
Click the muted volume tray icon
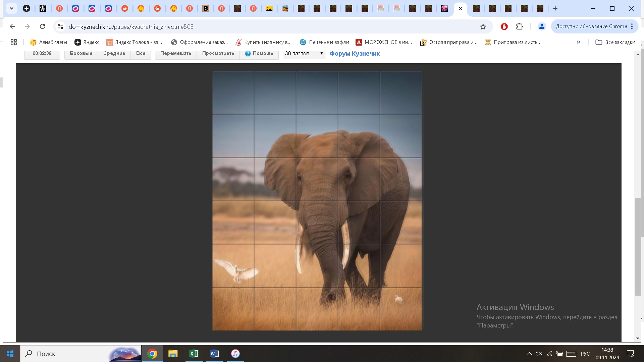pos(539,354)
